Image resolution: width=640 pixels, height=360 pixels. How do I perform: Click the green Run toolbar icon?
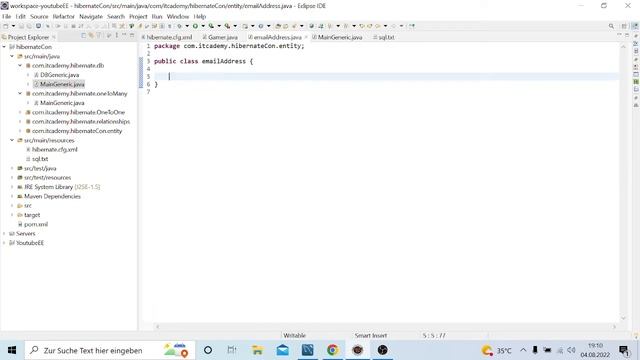point(195,26)
